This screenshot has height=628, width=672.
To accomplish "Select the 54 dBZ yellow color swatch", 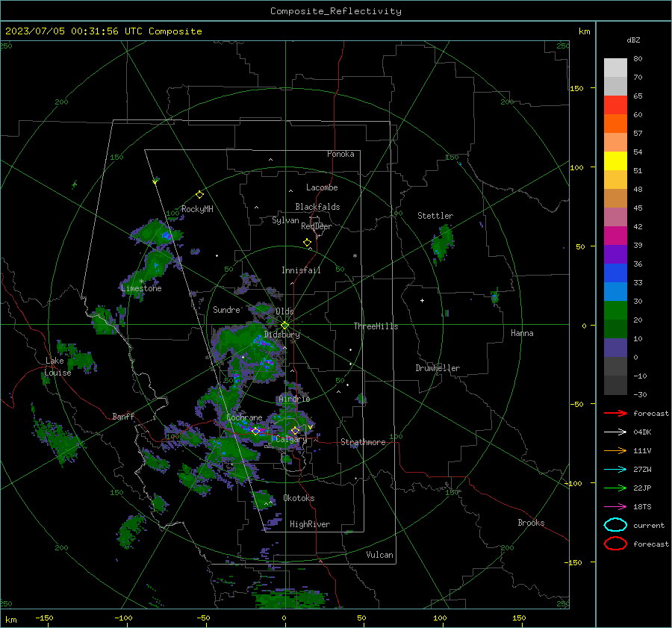I will (615, 161).
